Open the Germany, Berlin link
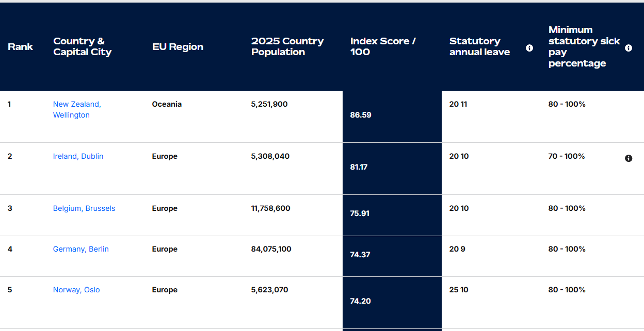This screenshot has width=644, height=331. [81, 249]
